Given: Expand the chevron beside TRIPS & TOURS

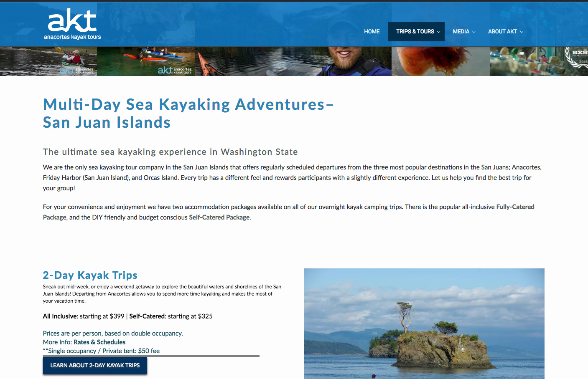Looking at the screenshot, I should [x=439, y=32].
